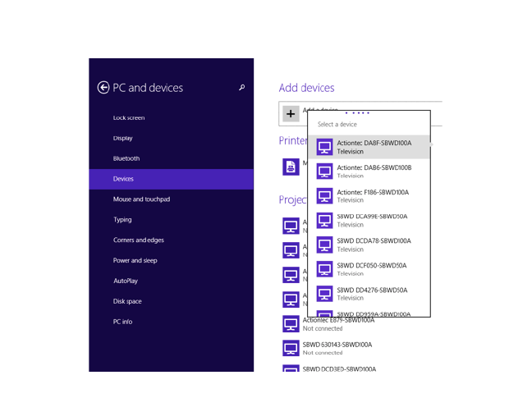Click monitor icon for SBWD 630143-SBWD100A
The width and height of the screenshot is (532, 398).
tap(291, 348)
